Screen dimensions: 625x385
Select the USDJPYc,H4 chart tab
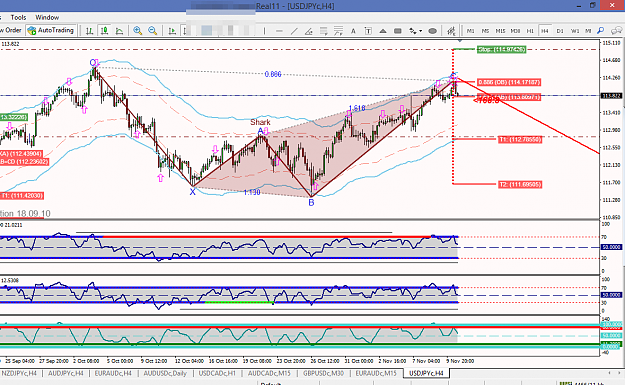tap(426, 373)
